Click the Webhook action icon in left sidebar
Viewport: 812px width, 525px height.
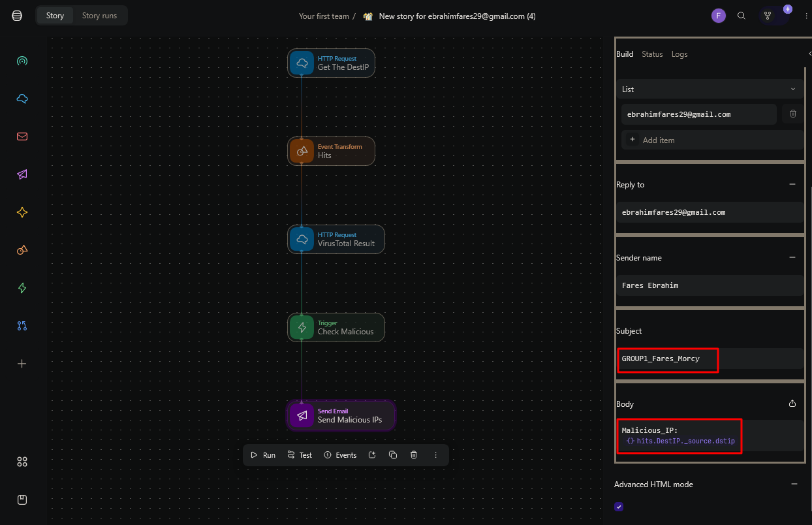[22, 61]
